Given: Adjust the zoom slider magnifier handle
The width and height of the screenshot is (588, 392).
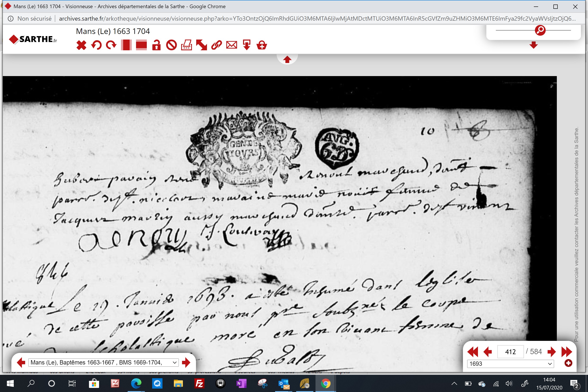Looking at the screenshot, I should click(x=540, y=30).
